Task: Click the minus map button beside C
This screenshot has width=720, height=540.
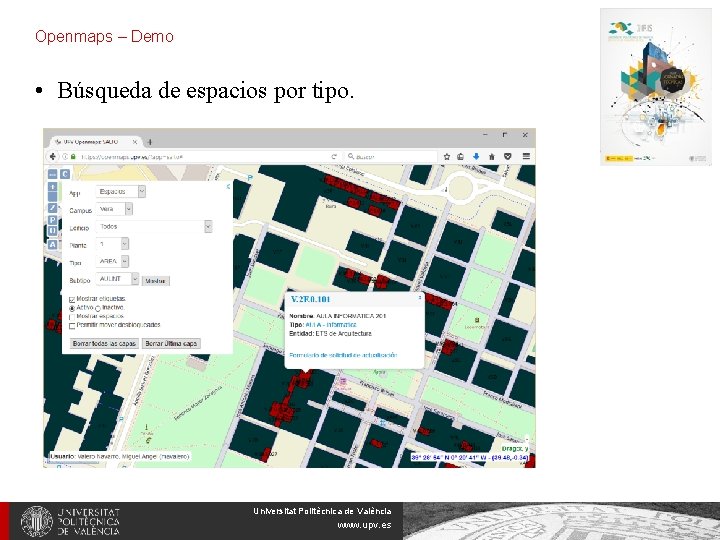Action: 52,174
